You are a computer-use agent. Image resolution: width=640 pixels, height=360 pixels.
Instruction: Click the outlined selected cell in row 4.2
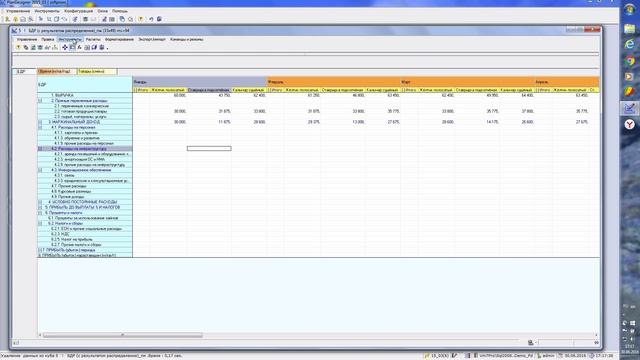click(x=209, y=149)
